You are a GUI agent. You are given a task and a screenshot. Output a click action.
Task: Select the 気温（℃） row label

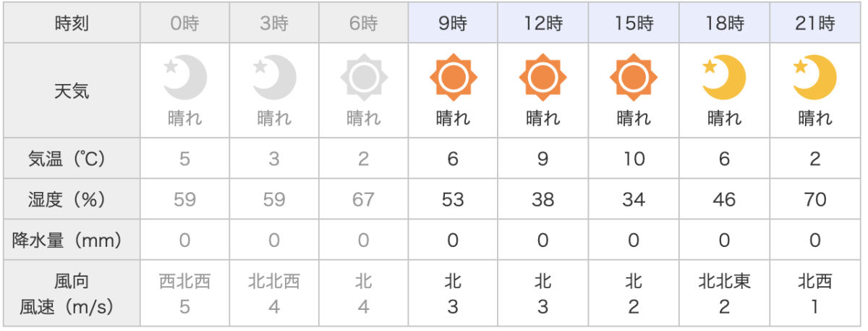coord(72,159)
